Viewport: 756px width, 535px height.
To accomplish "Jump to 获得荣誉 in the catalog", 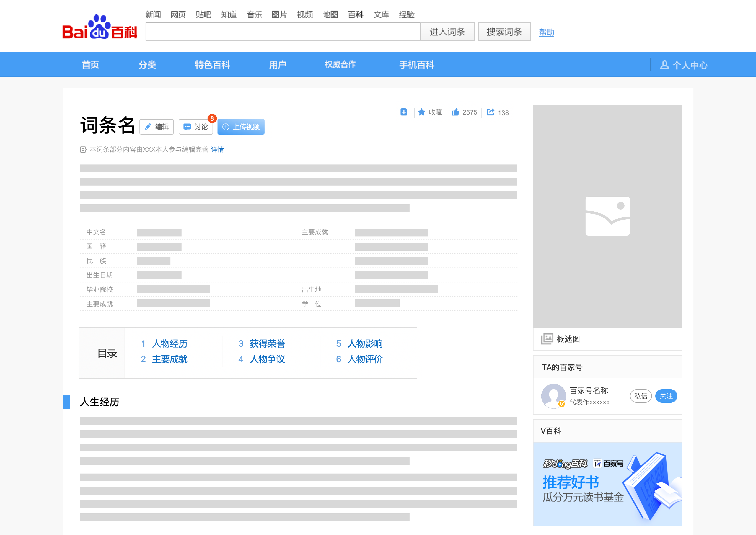I will click(267, 344).
